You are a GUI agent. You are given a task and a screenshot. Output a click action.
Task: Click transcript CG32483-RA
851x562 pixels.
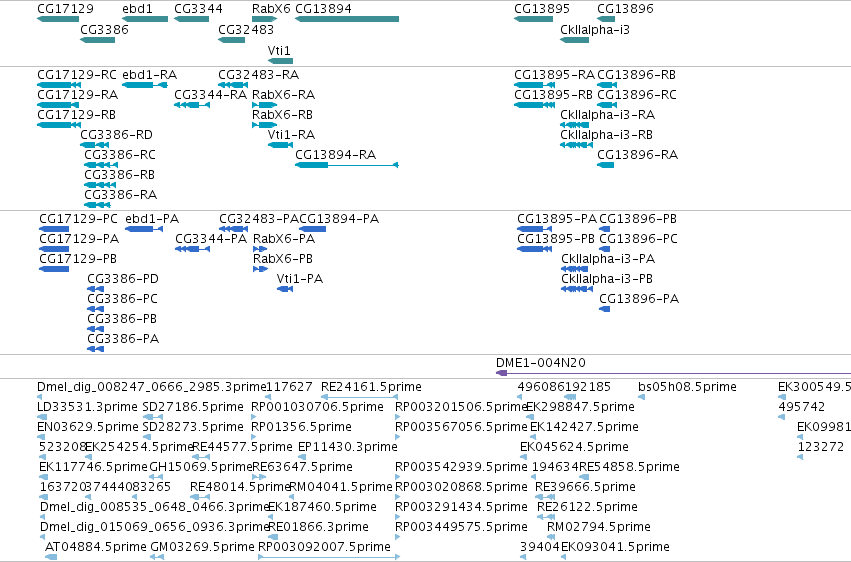click(258, 74)
